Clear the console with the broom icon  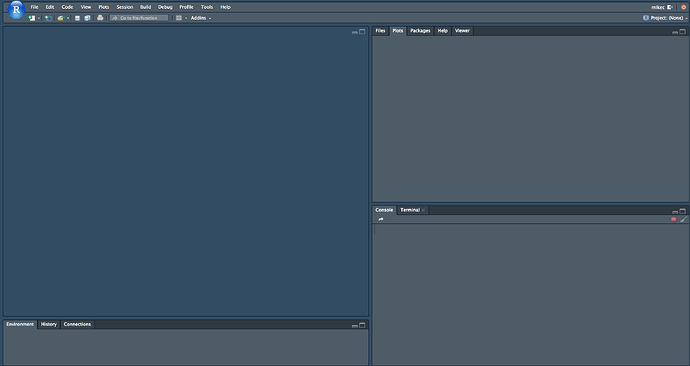[x=683, y=219]
